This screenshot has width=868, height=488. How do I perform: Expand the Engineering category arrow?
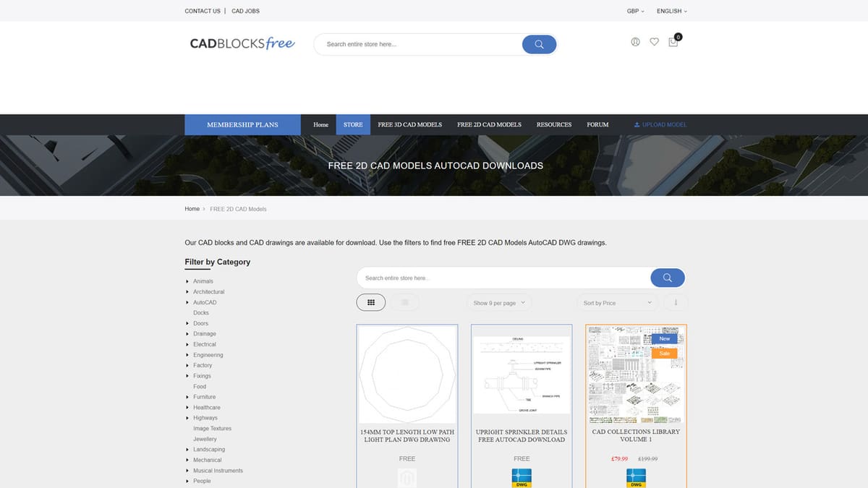pyautogui.click(x=187, y=355)
